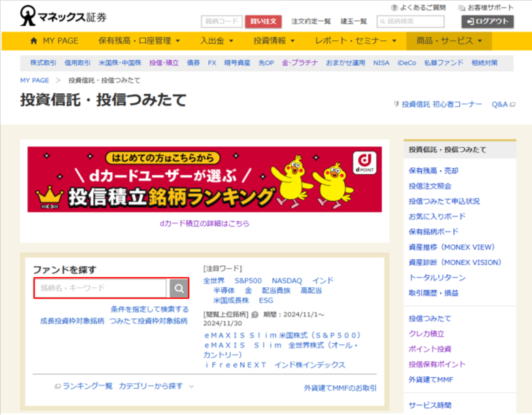Open 成長投資枠対象銘柄 link
Screen dimensions: 532x415
tap(72, 321)
